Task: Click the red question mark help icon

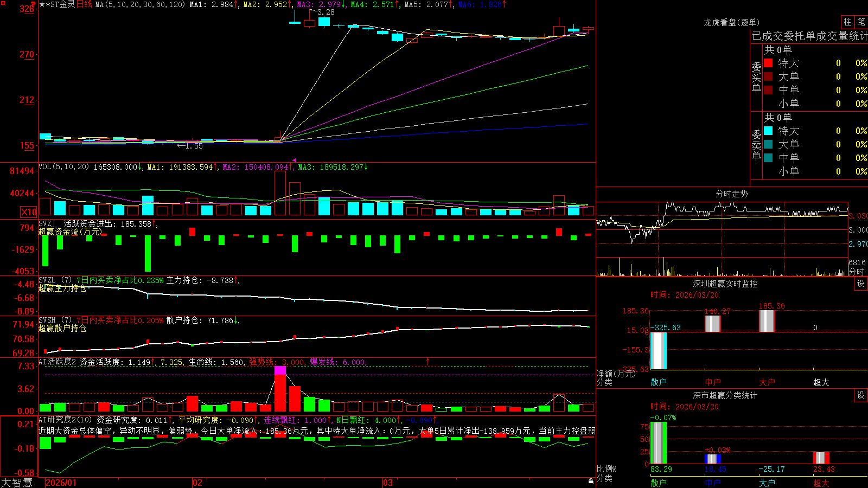Action: (x=33, y=4)
